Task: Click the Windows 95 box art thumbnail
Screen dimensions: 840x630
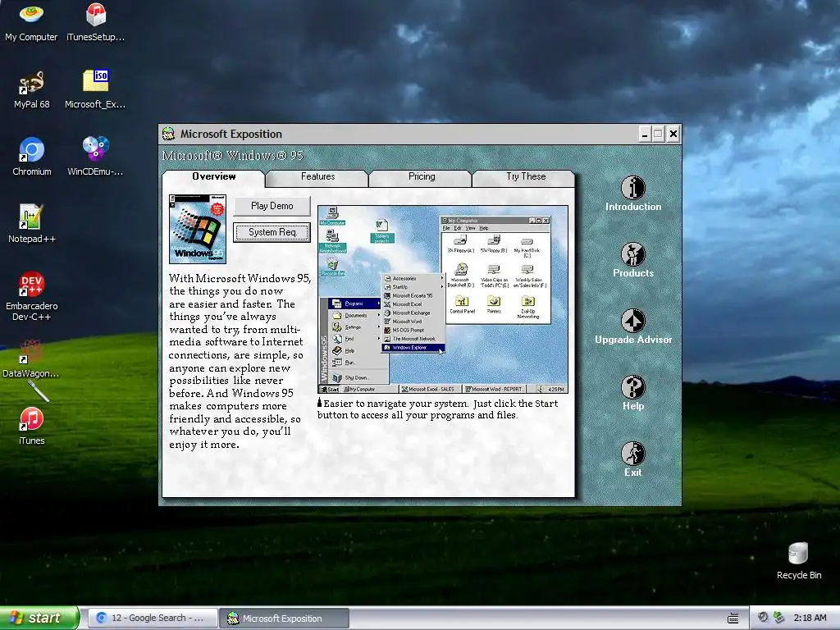Action: [198, 229]
